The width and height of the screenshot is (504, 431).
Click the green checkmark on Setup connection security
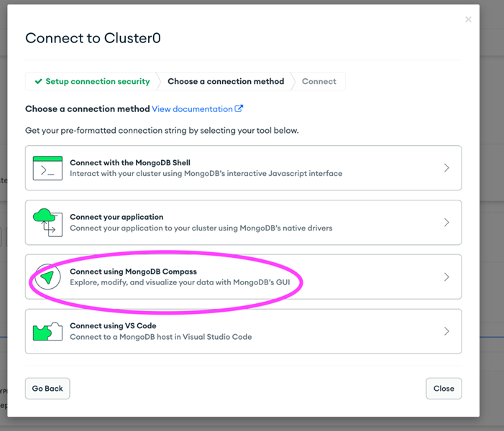click(39, 81)
